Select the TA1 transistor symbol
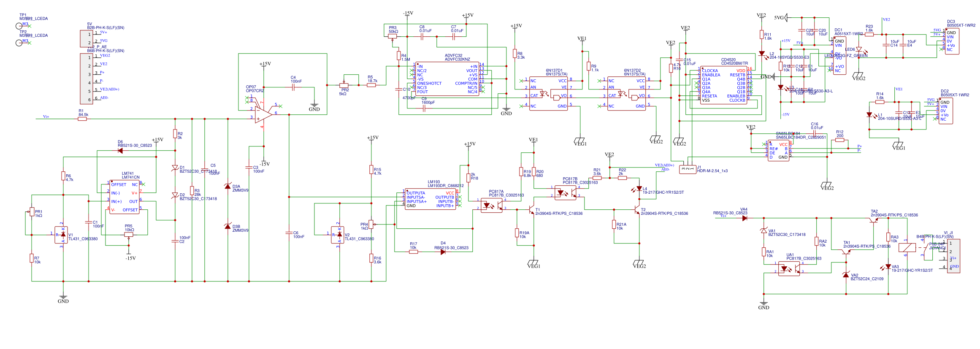 pyautogui.click(x=845, y=252)
